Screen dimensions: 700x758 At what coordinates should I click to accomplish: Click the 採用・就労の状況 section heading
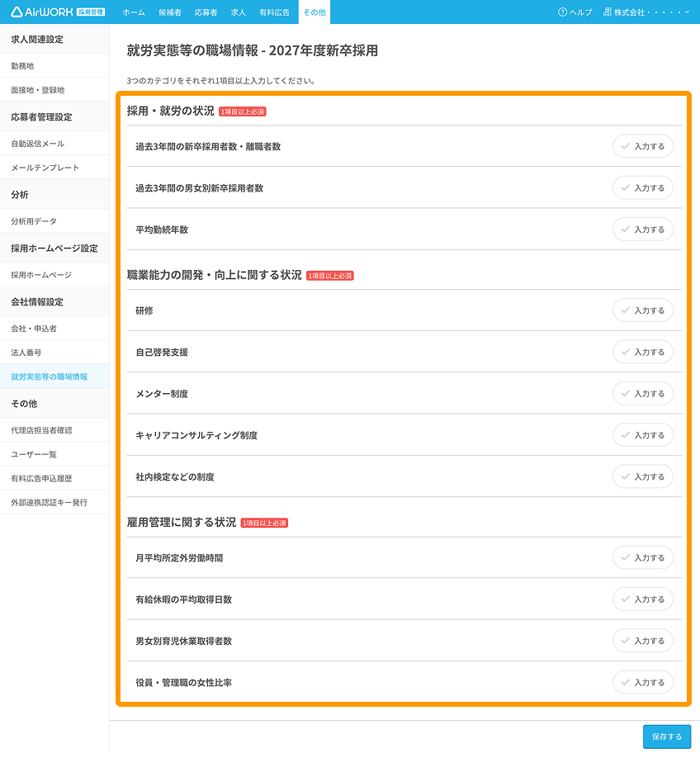tap(170, 111)
